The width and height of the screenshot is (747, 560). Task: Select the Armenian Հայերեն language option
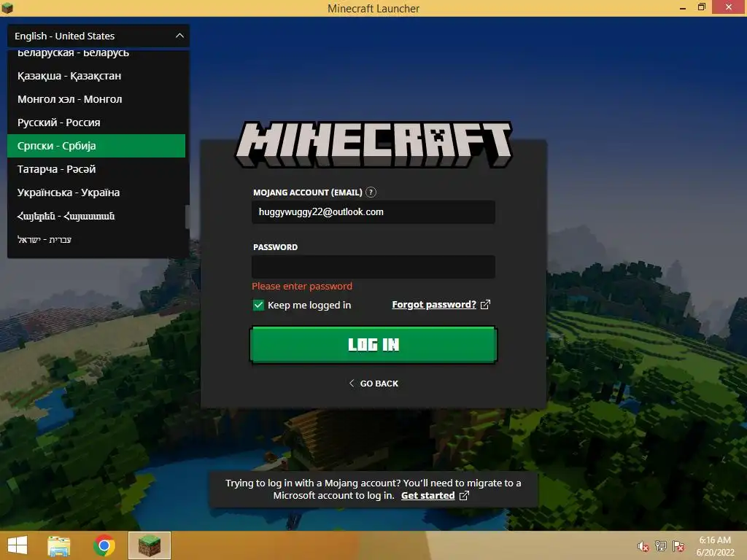coord(96,216)
